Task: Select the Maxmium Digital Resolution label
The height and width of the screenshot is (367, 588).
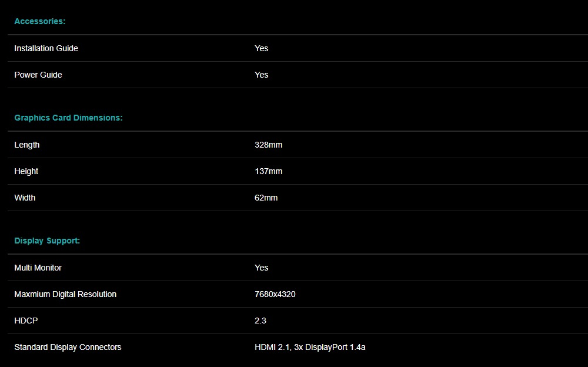Action: pyautogui.click(x=65, y=294)
